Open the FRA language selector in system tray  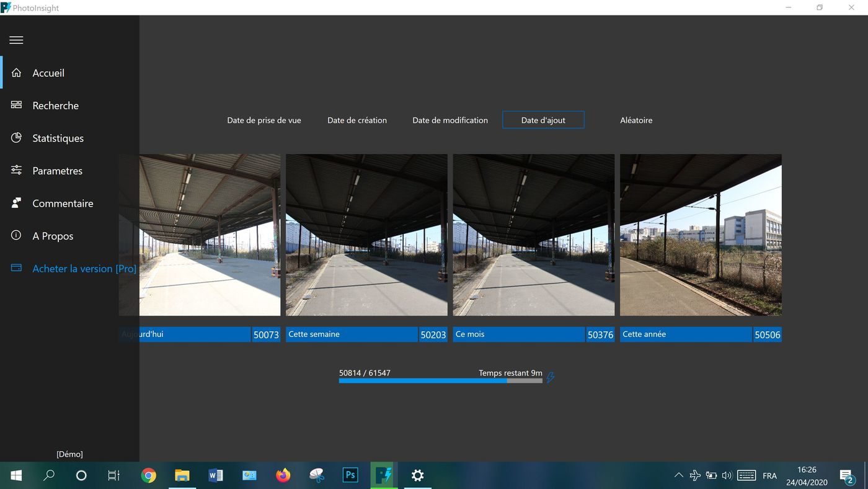[769, 475]
